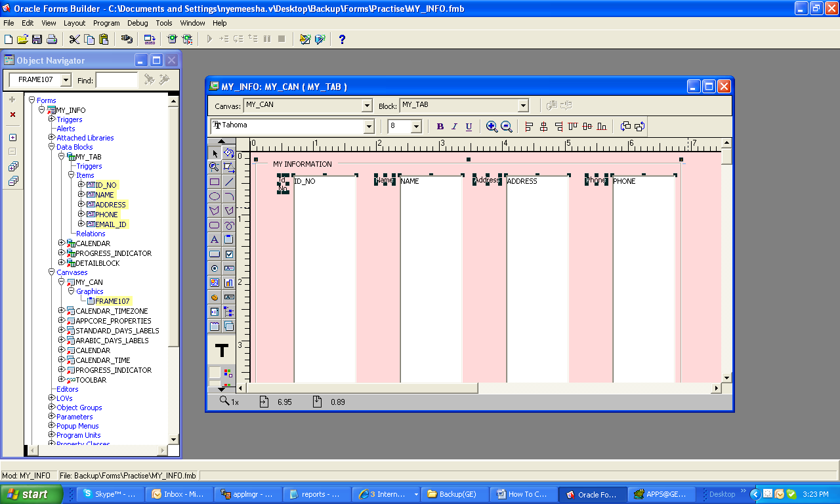The image size is (840, 504).
Task: Open the Program menu
Action: click(106, 23)
